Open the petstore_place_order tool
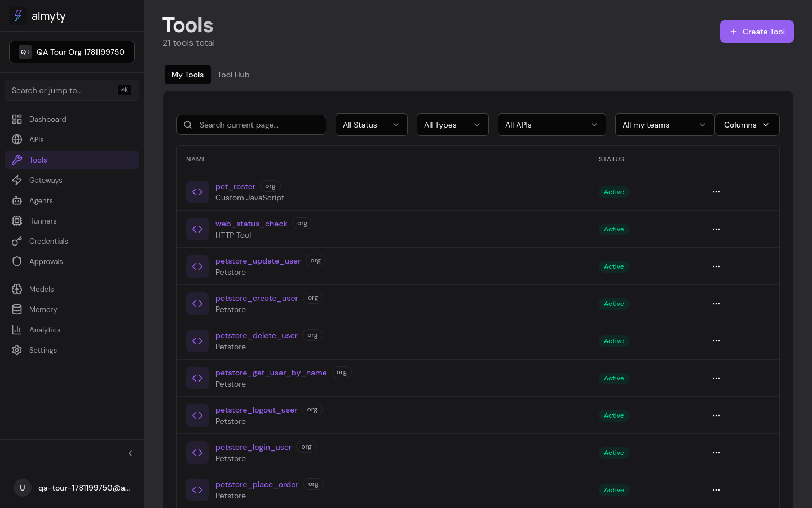 [x=257, y=484]
